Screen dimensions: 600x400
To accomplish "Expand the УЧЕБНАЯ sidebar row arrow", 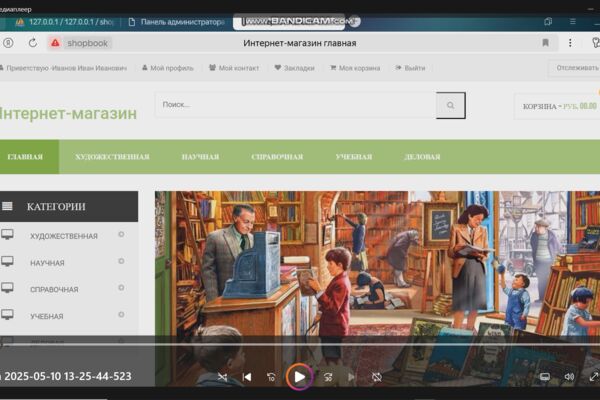I will coord(121,315).
